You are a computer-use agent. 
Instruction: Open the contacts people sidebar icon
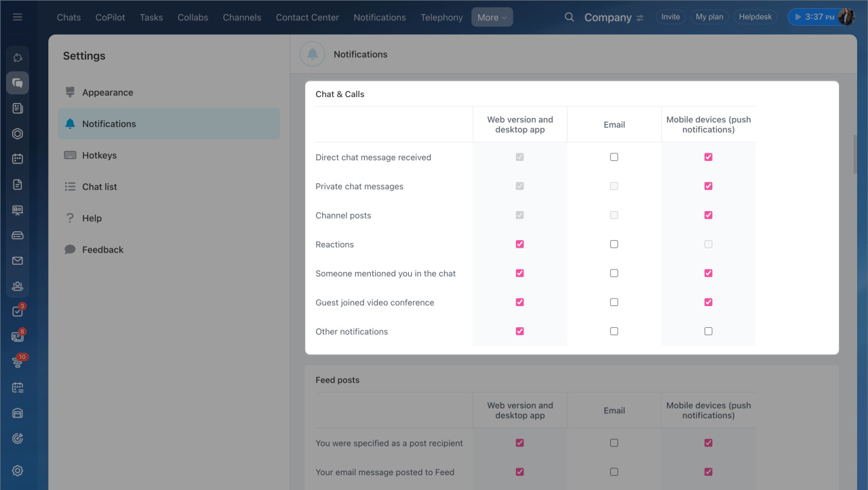[18, 286]
